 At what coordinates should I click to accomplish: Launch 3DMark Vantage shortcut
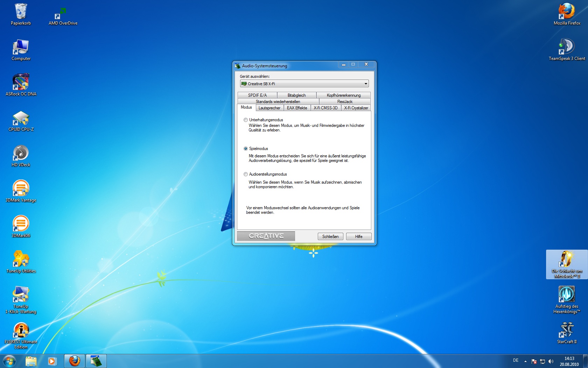[x=21, y=191]
